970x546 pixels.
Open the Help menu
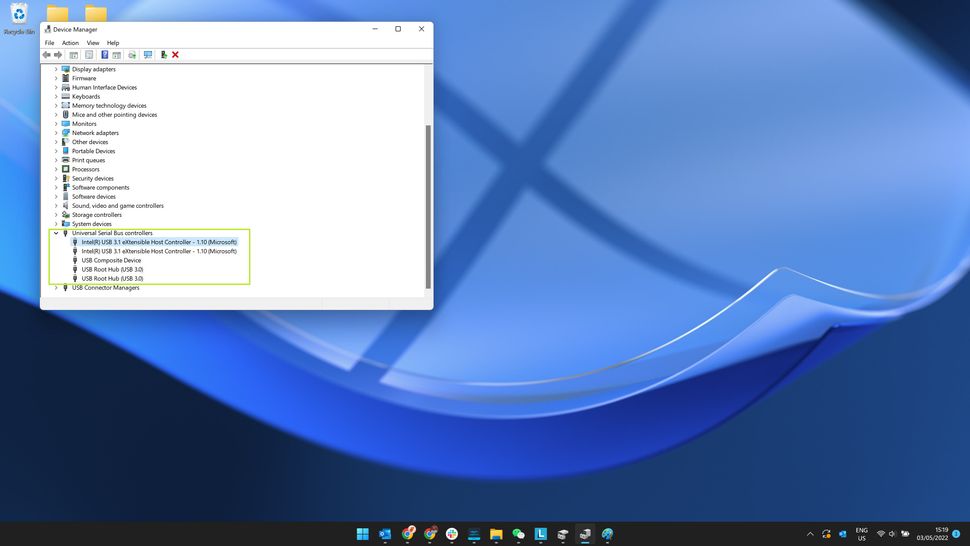(x=113, y=43)
